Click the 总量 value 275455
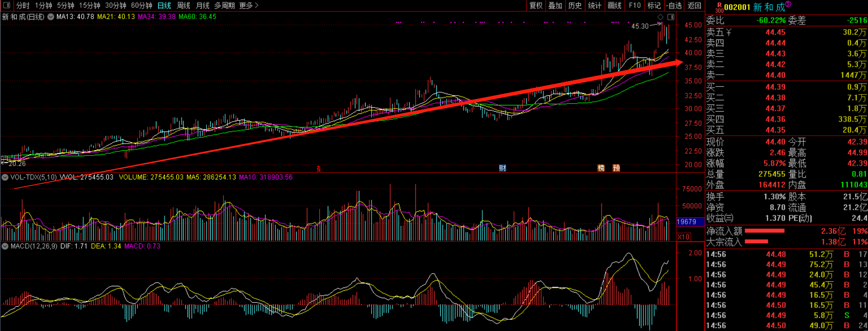 coord(772,175)
